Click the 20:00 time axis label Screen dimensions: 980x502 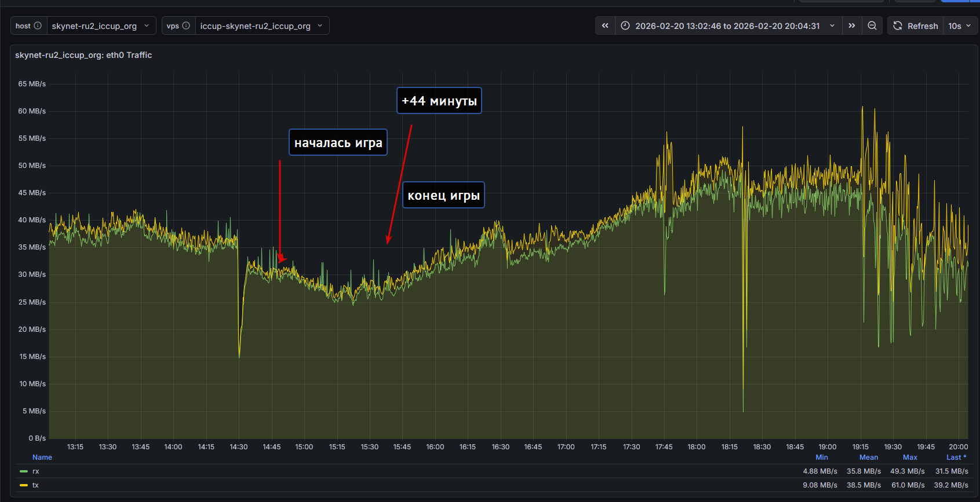(959, 447)
